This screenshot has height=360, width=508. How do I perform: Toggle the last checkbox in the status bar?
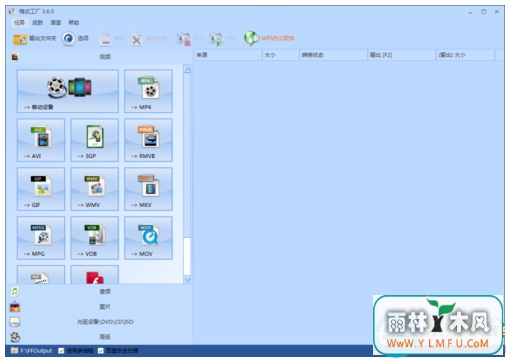(x=101, y=351)
